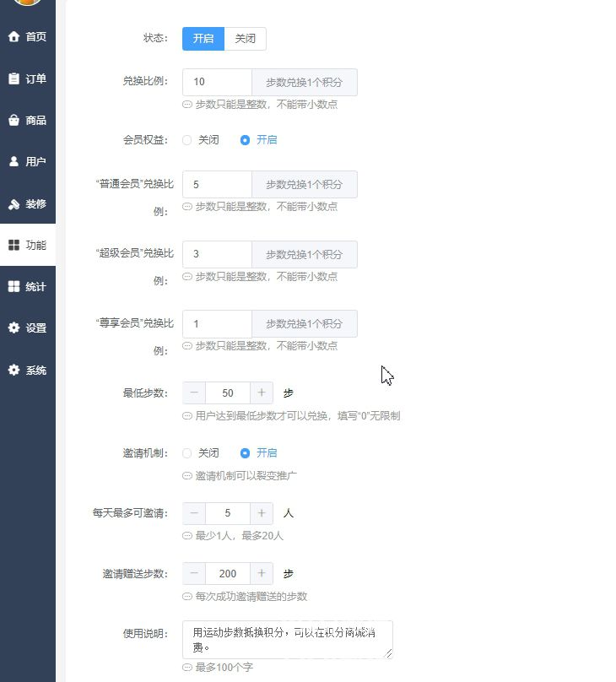Click hint text 最少1人，最多20人

(x=239, y=536)
